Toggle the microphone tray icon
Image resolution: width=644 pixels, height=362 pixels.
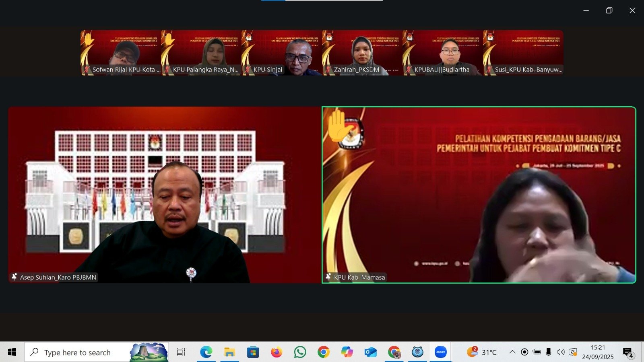548,352
